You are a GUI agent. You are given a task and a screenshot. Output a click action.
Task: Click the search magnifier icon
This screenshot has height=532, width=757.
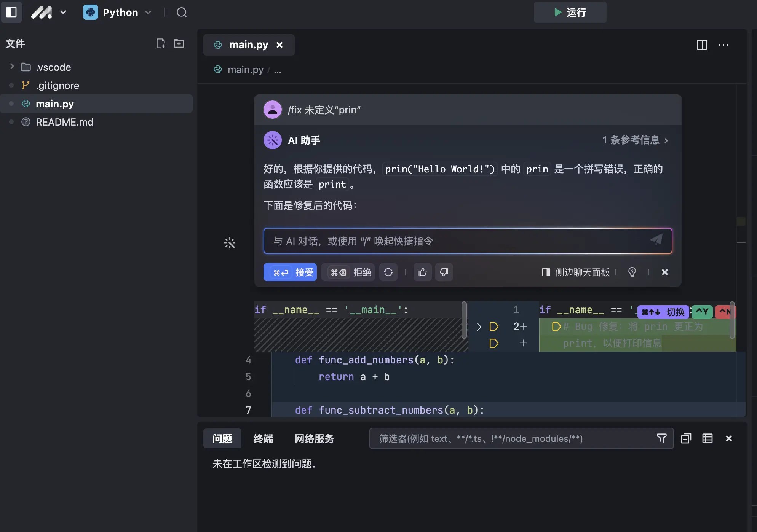182,12
